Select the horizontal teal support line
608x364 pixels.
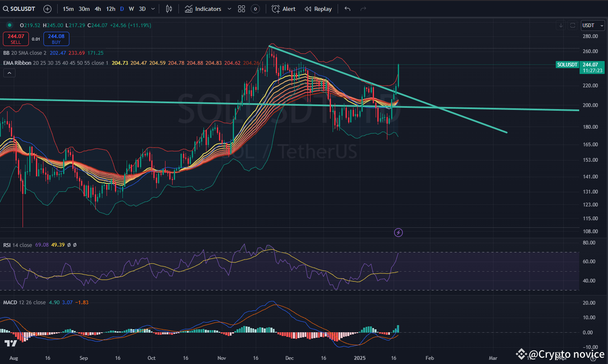289,104
